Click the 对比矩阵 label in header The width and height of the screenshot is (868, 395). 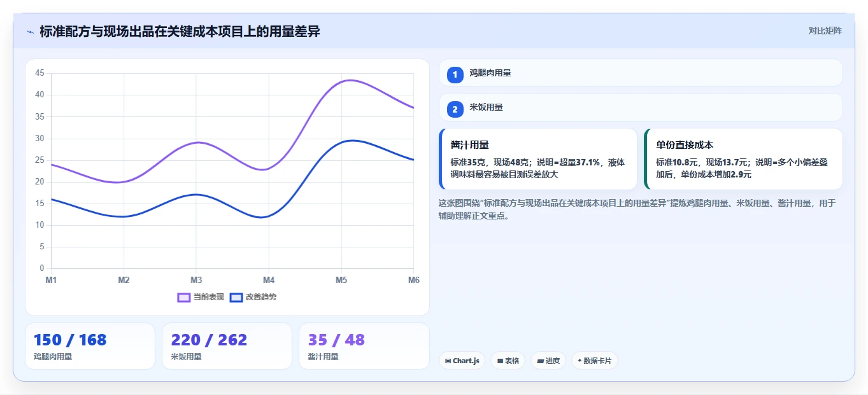pyautogui.click(x=825, y=31)
